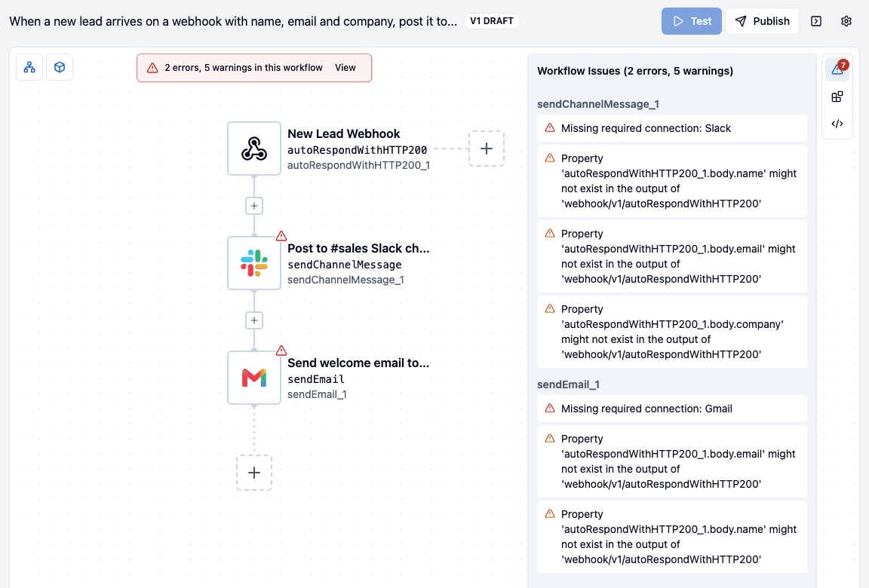Image resolution: width=869 pixels, height=588 pixels.
Task: Click the Post to #sales Slack ch... title
Action: click(358, 249)
